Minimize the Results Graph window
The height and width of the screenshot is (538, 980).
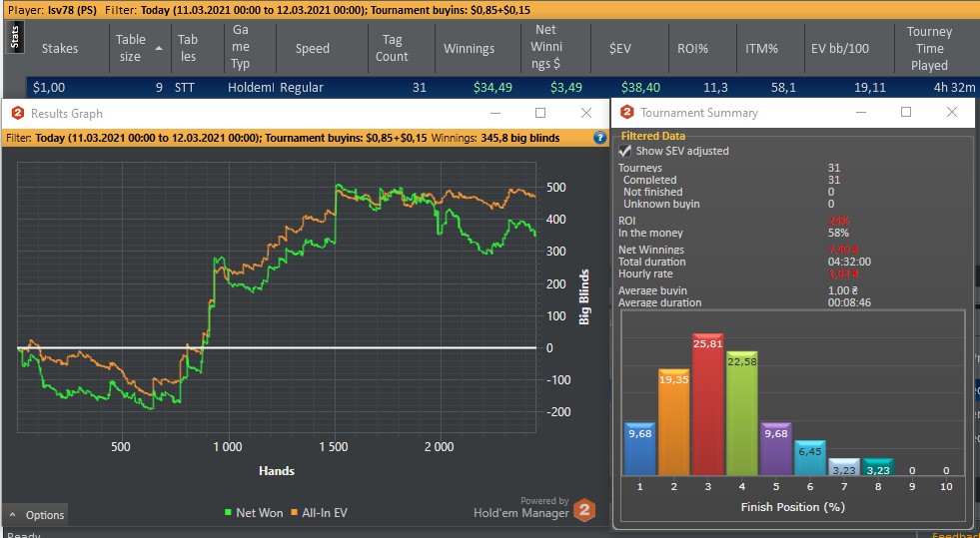495,113
